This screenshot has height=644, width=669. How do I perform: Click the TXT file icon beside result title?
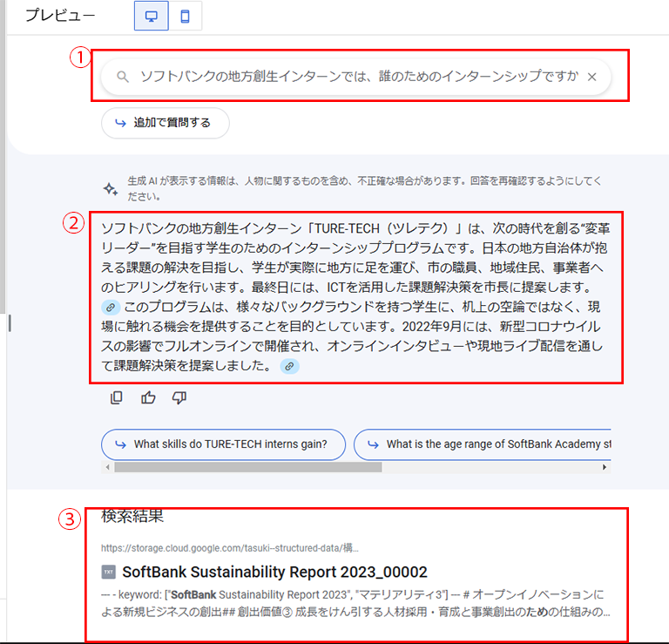pos(108,573)
